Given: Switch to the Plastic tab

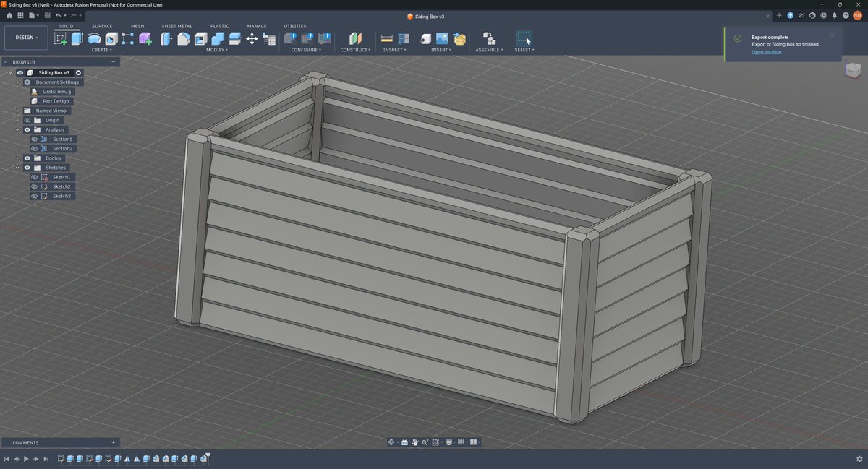Looking at the screenshot, I should [220, 26].
